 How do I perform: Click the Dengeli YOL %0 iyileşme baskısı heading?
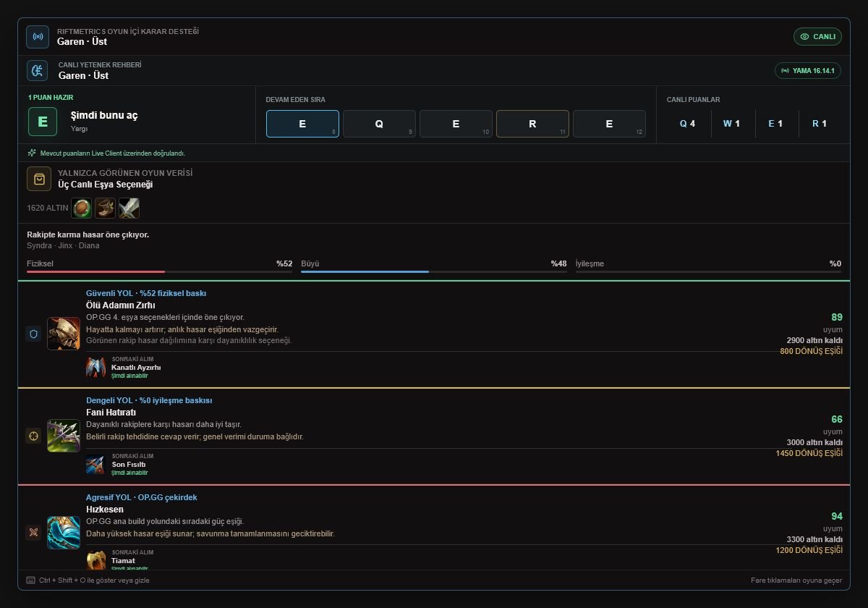pos(149,400)
